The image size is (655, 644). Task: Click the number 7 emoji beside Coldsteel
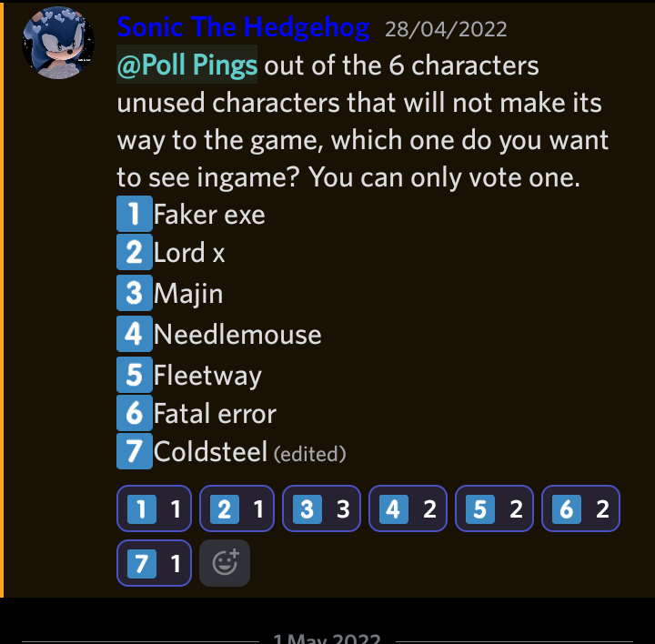[134, 452]
